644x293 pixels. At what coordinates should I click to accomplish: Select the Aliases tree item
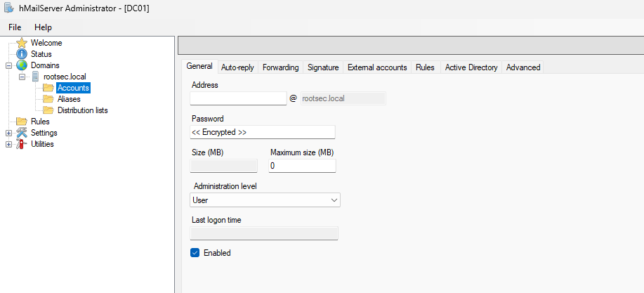pos(69,99)
